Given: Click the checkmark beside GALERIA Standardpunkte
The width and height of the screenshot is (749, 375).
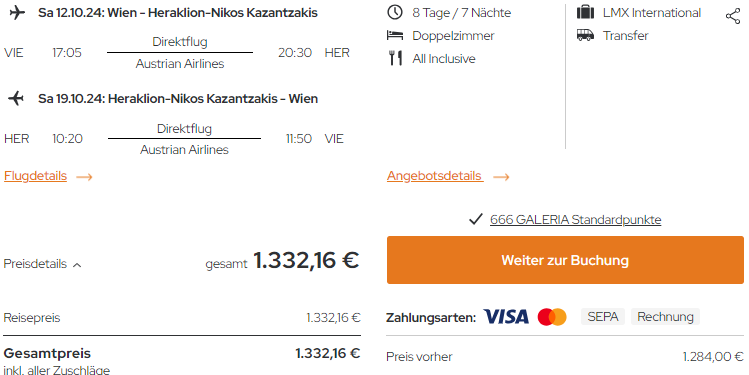Looking at the screenshot, I should 475,220.
